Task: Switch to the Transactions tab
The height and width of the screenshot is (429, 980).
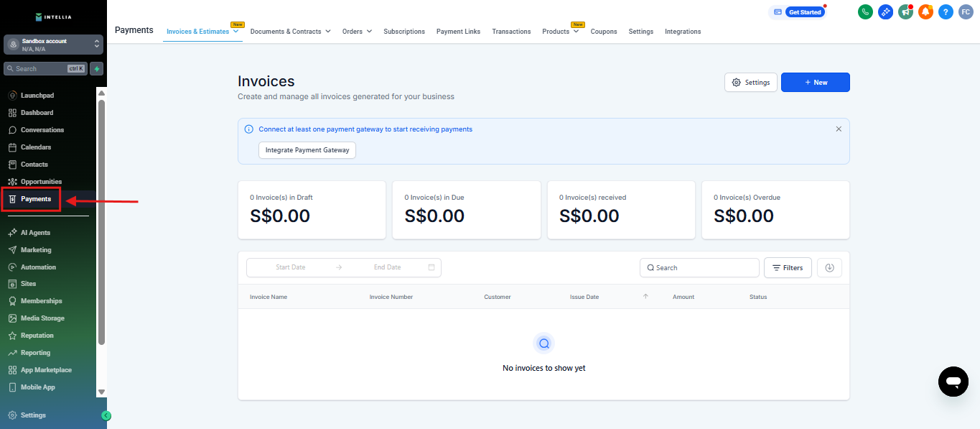Action: click(511, 32)
